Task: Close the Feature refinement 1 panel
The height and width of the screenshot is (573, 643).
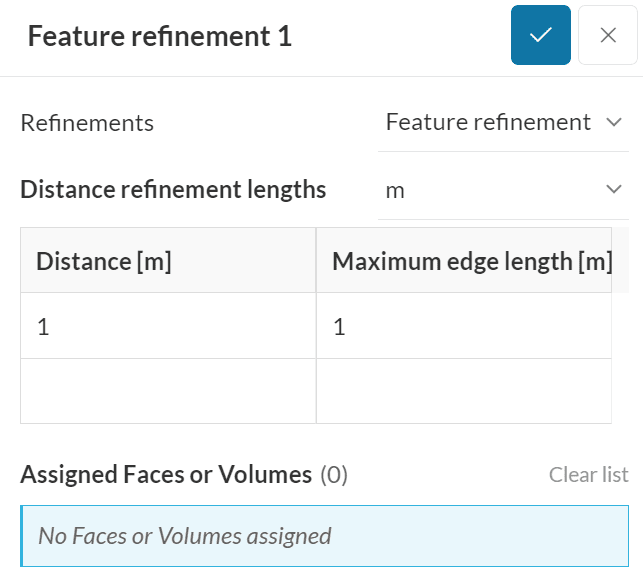Action: coord(608,35)
